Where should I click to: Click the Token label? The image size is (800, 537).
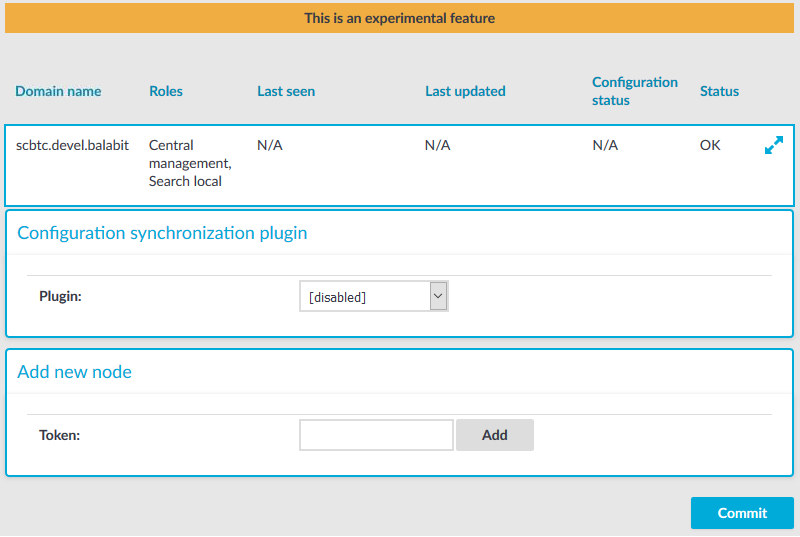click(60, 435)
